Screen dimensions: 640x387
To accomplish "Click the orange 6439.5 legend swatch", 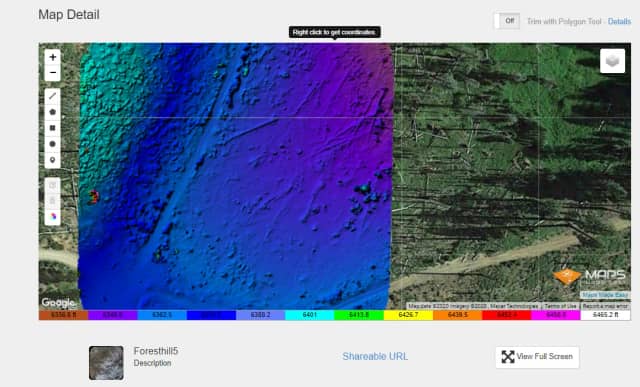I will pos(458,315).
